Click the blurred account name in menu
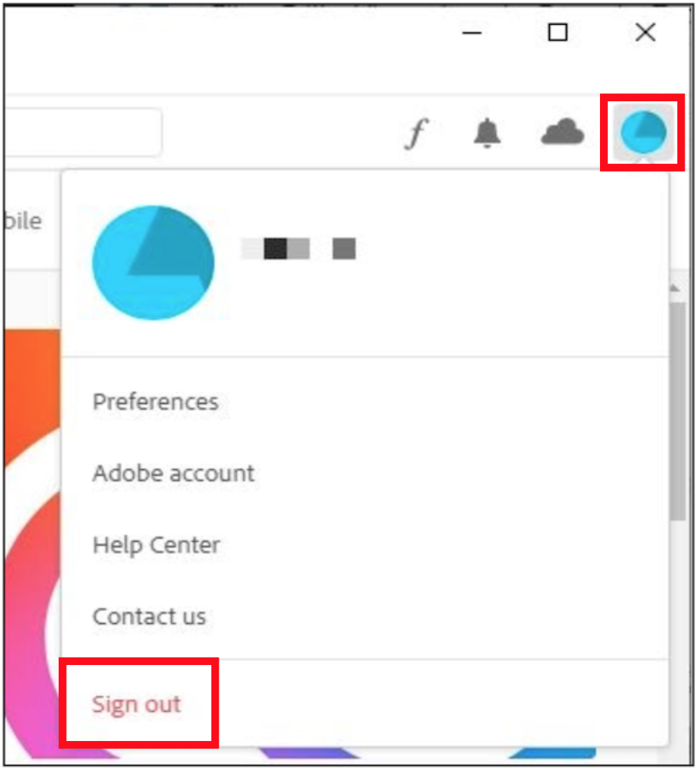This screenshot has height=769, width=700. [298, 248]
